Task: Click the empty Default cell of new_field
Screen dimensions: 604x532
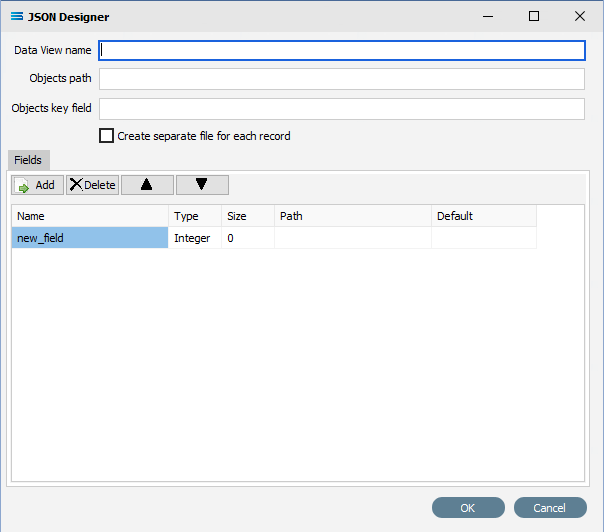Action: (484, 238)
